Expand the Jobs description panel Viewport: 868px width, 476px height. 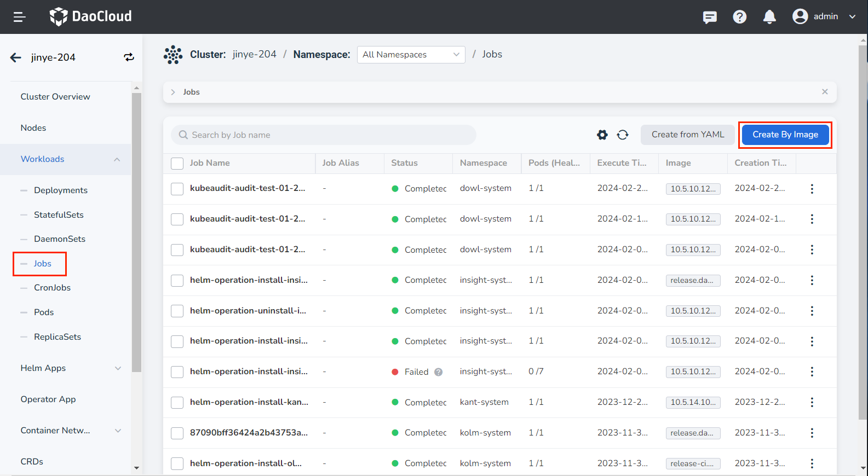pos(173,92)
